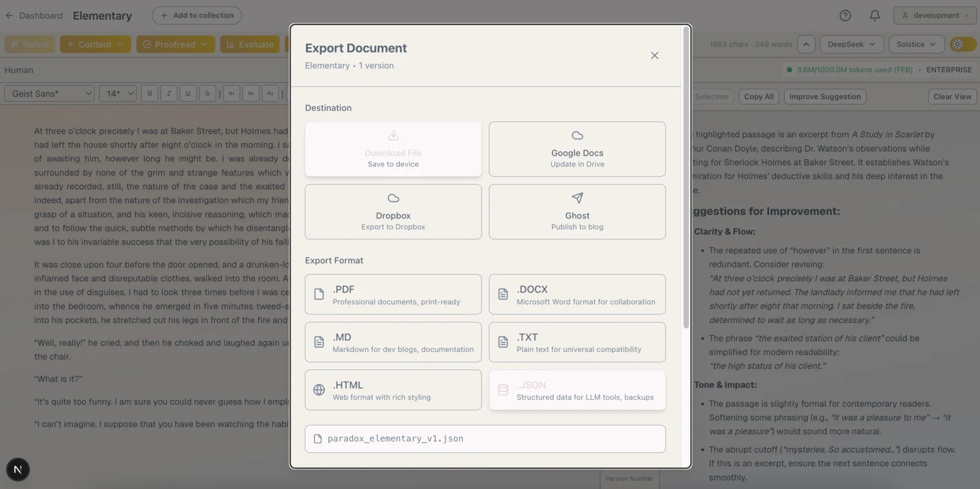This screenshot has height=489, width=980.
Task: Click the Dropbox cloud icon
Action: point(393,198)
